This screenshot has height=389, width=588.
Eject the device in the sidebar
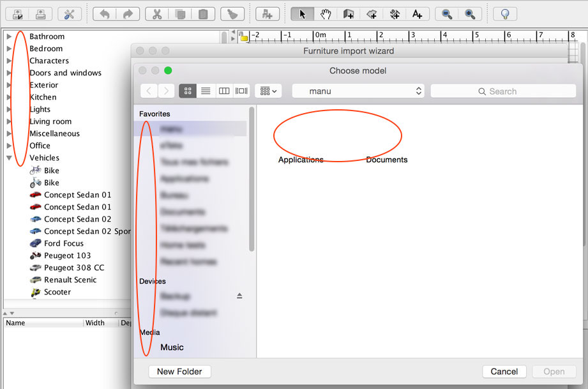[x=239, y=296]
